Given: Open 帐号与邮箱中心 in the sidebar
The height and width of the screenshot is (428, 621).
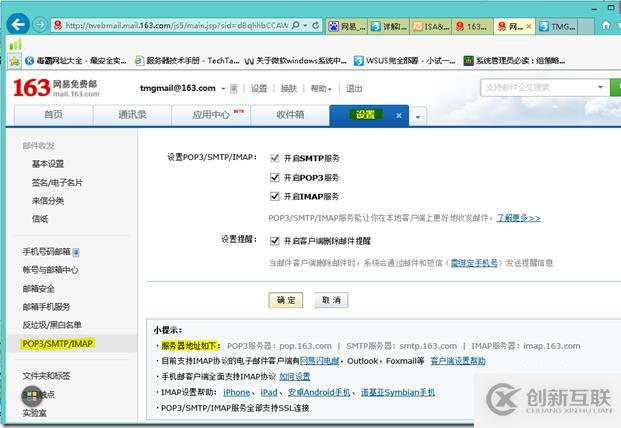Looking at the screenshot, I should (x=50, y=270).
